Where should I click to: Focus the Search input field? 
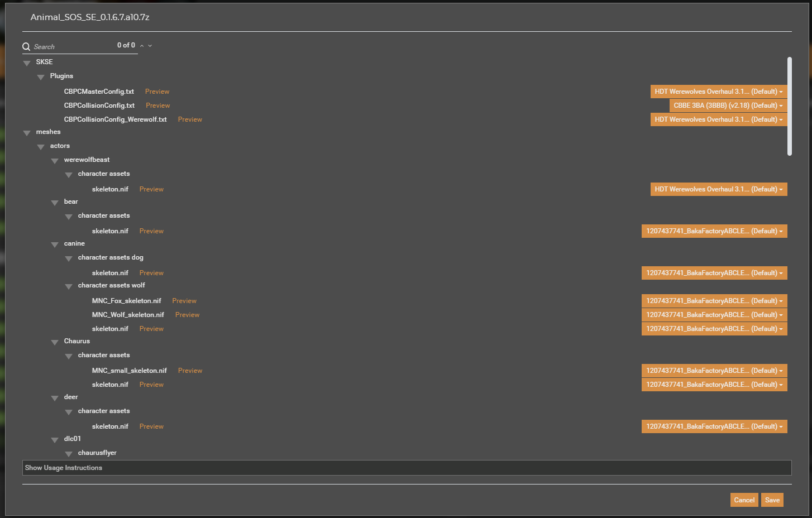(73, 47)
